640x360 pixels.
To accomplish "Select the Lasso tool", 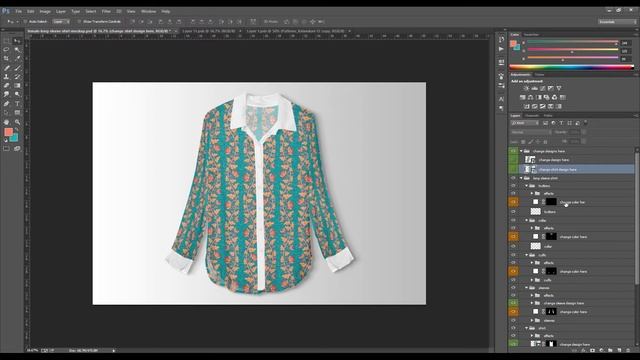I will (7, 49).
